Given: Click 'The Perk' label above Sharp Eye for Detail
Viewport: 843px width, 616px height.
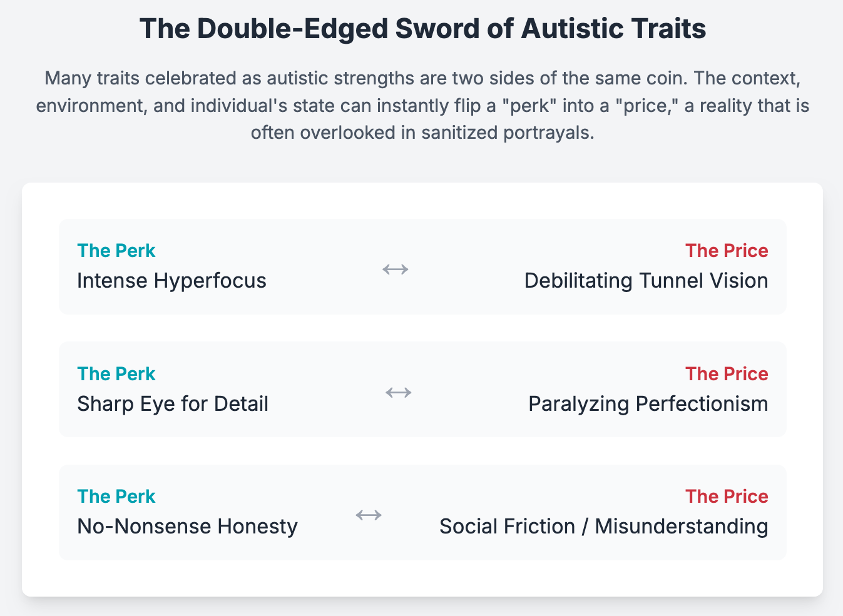Looking at the screenshot, I should pos(116,374).
